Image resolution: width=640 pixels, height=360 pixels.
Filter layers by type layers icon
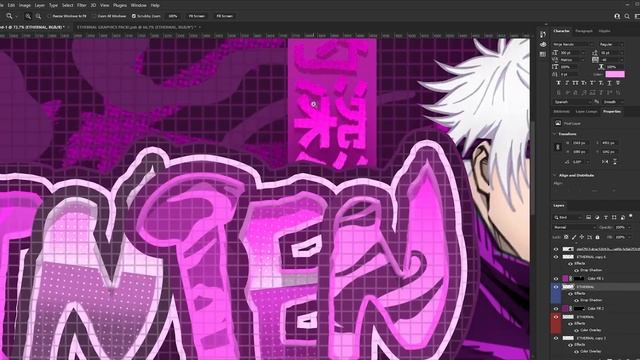click(x=606, y=218)
